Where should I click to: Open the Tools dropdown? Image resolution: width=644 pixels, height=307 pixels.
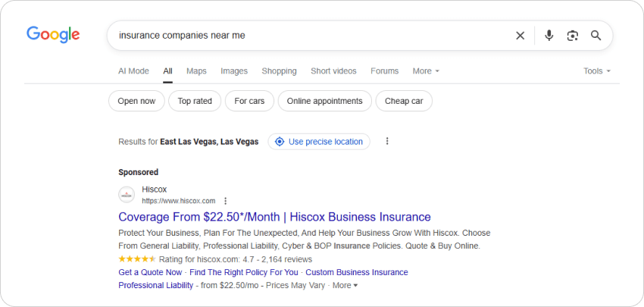pyautogui.click(x=596, y=71)
